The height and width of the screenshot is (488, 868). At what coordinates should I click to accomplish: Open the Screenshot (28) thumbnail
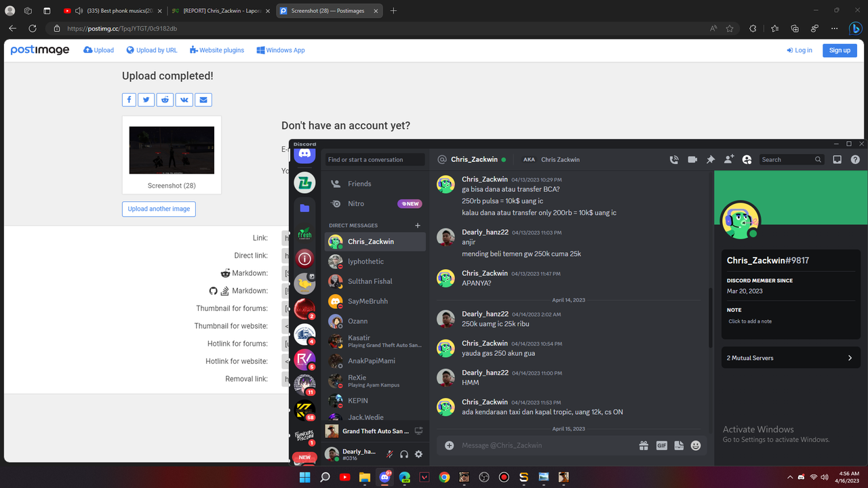[x=172, y=150]
